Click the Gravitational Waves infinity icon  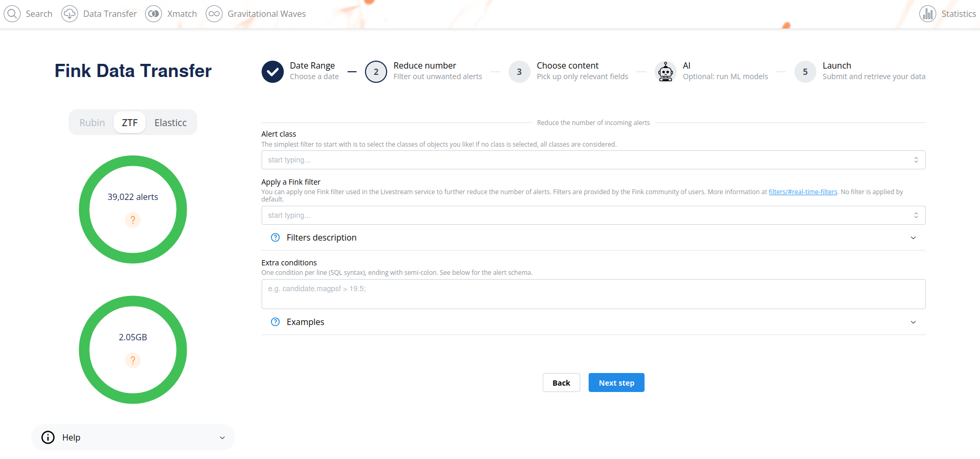pyautogui.click(x=214, y=14)
